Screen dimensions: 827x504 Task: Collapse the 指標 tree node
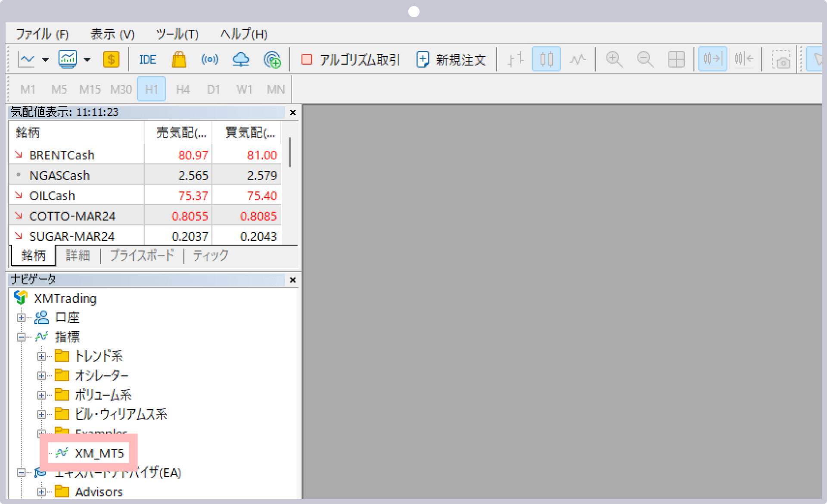[21, 337]
